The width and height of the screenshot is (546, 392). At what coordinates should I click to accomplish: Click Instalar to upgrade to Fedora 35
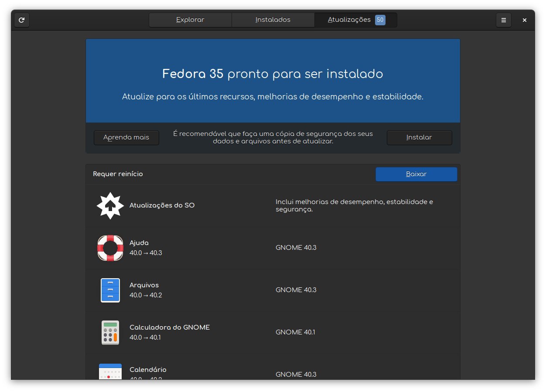pos(419,138)
